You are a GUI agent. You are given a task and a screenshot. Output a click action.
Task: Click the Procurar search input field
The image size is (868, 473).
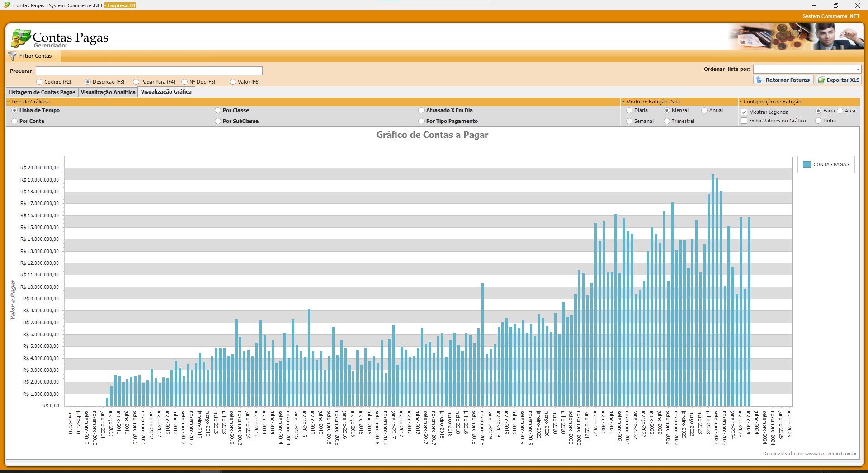pos(149,71)
